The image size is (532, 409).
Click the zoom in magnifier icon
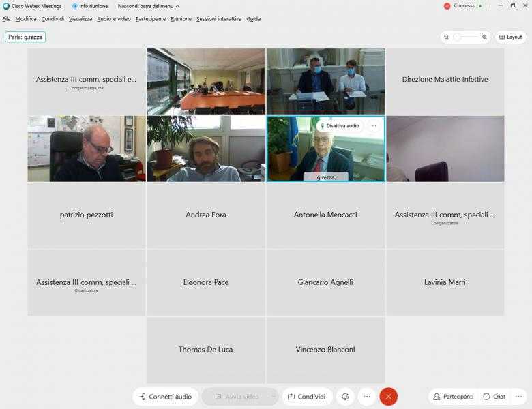click(484, 37)
